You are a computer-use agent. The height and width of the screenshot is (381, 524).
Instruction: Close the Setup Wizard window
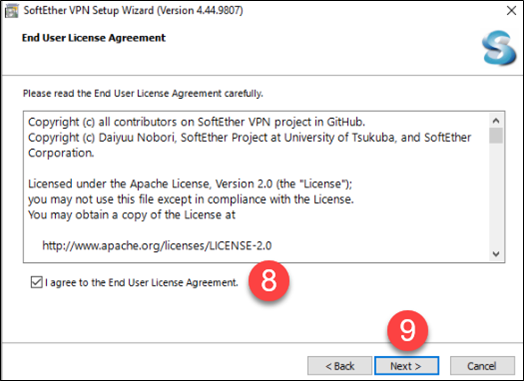coord(511,11)
